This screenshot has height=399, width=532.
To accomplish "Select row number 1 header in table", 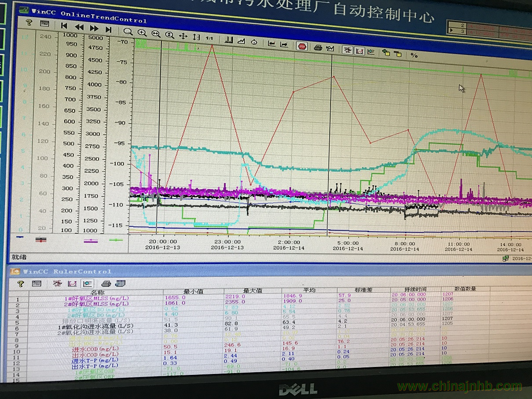I will tap(18, 299).
